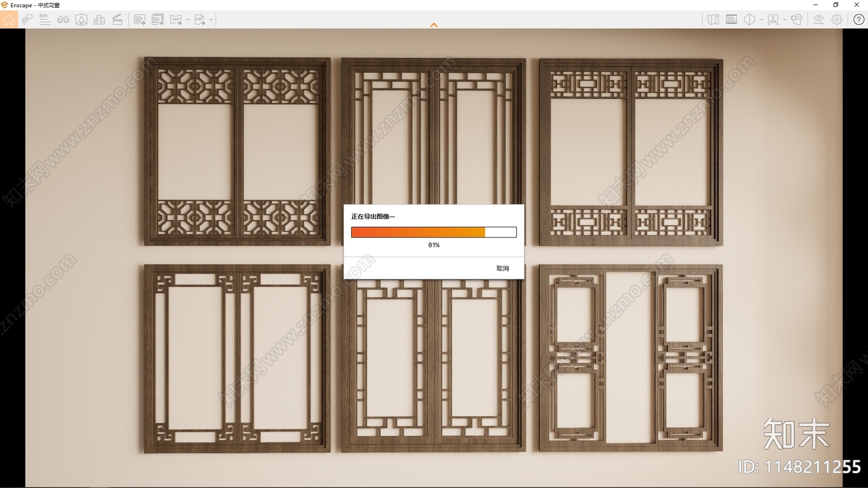Minimize the Enscape window
Screen dimensions: 868x488
coord(815,5)
